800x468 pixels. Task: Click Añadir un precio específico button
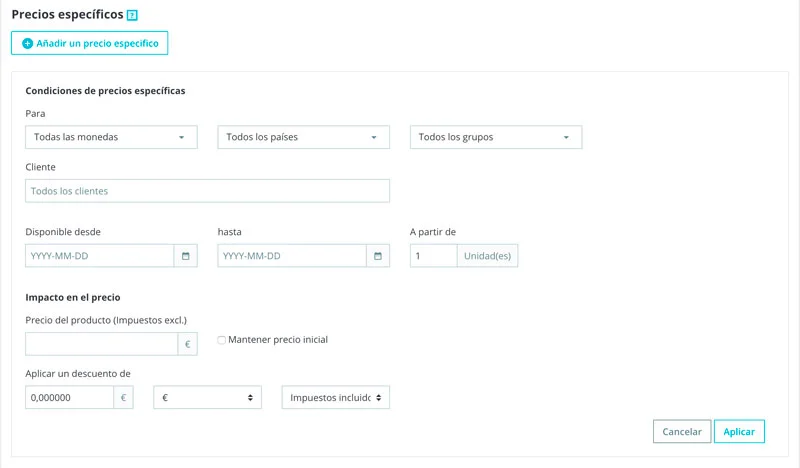point(90,43)
